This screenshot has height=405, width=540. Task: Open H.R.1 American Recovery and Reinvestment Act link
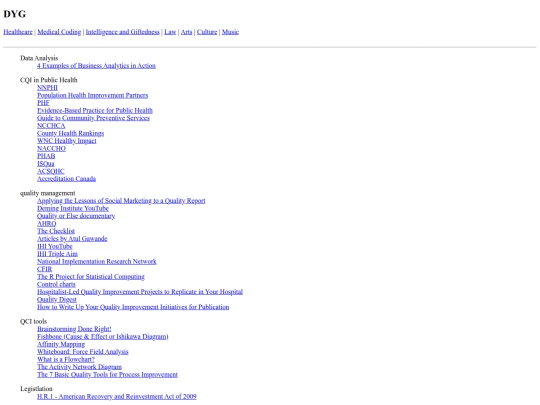click(117, 396)
